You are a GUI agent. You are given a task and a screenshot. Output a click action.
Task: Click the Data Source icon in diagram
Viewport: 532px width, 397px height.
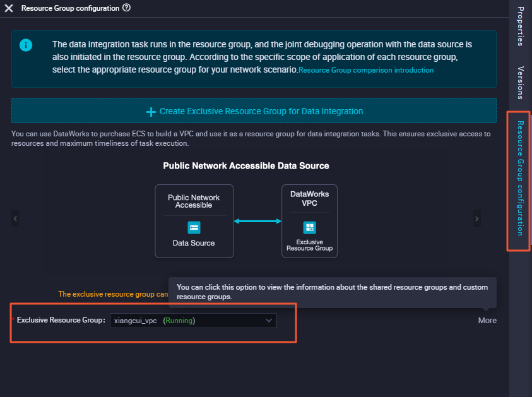click(x=194, y=227)
